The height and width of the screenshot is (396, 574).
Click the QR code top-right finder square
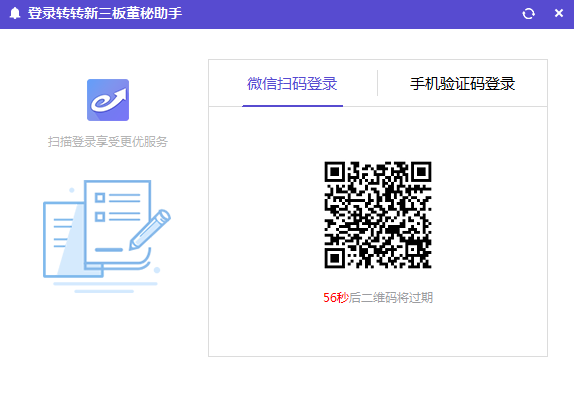[421, 171]
